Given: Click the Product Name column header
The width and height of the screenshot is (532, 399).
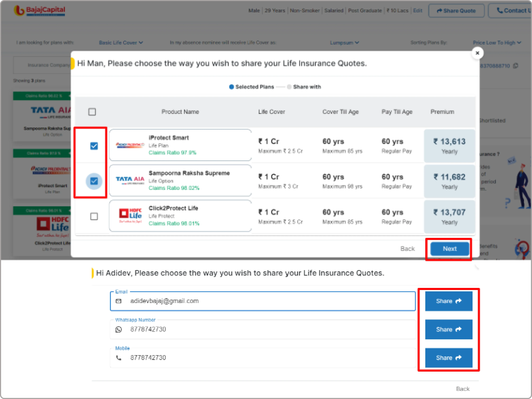Looking at the screenshot, I should pyautogui.click(x=180, y=112).
